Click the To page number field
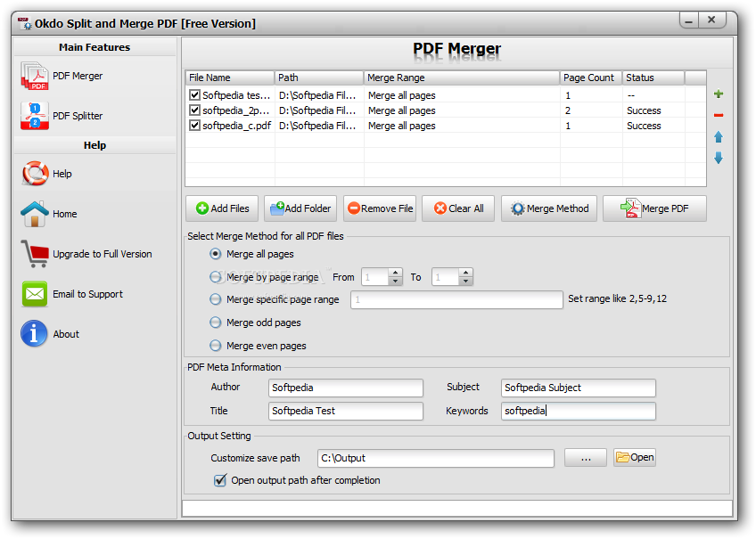 tap(446, 277)
